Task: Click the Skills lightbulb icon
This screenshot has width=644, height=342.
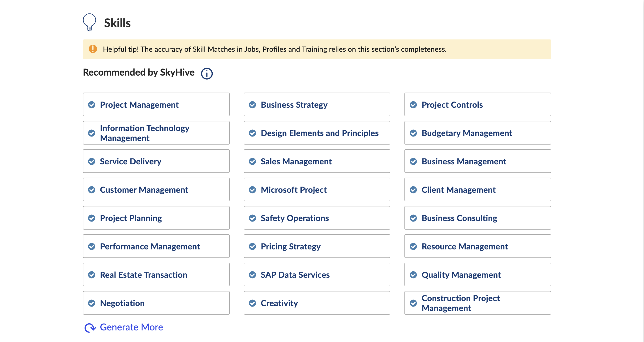Action: [x=90, y=22]
